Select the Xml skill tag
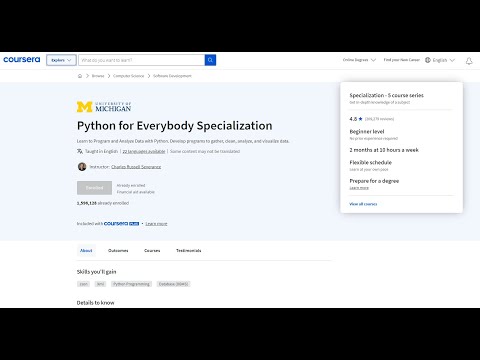The image size is (480, 360). pyautogui.click(x=100, y=284)
